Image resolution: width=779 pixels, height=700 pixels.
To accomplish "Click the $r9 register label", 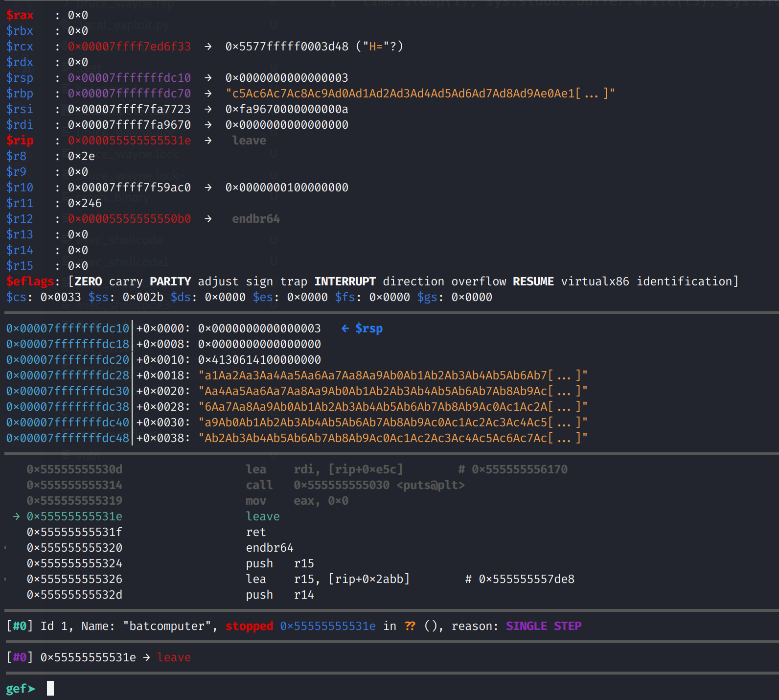I will click(16, 172).
